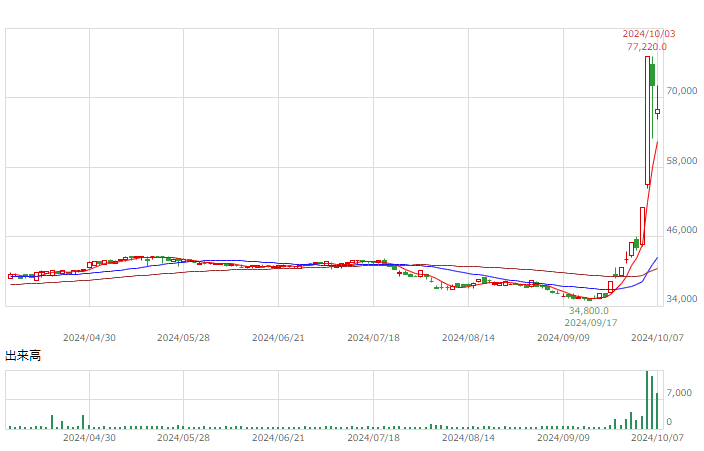The width and height of the screenshot is (704, 451).
Task: Click 2024/07/18 under the price chart
Action: point(374,338)
